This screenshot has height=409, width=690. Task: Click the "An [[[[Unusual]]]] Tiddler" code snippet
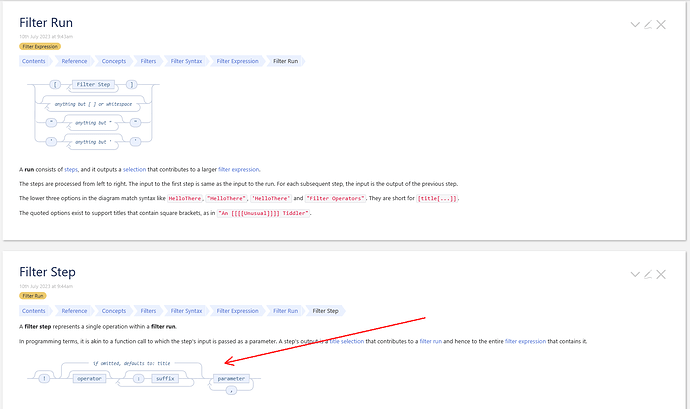[x=264, y=213]
